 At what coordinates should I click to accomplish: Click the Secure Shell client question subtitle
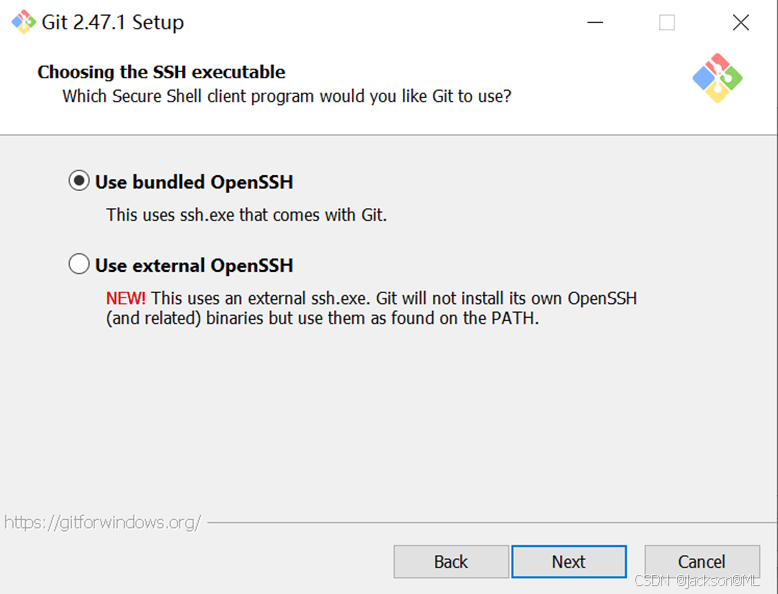287,96
